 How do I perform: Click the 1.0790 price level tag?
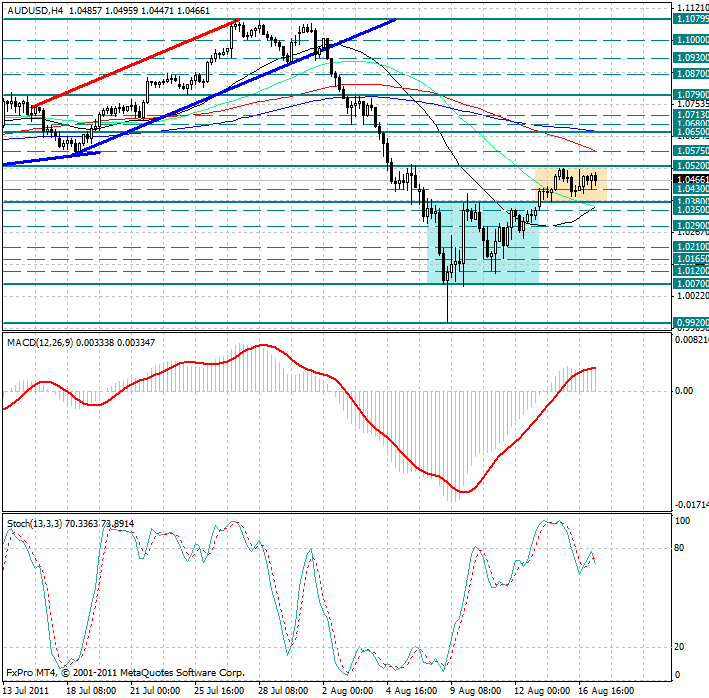coord(691,94)
